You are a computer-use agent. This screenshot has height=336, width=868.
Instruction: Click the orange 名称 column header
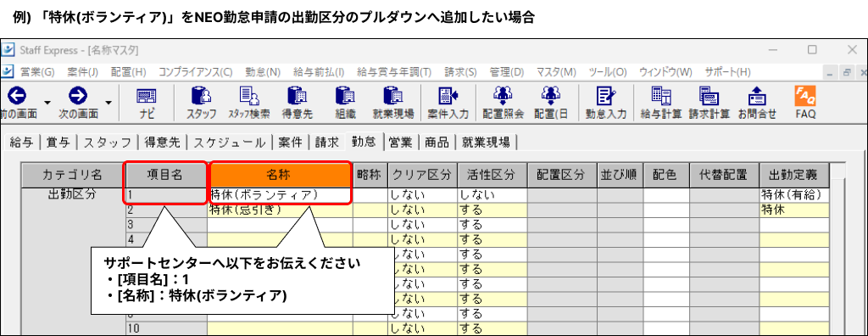[x=280, y=175]
